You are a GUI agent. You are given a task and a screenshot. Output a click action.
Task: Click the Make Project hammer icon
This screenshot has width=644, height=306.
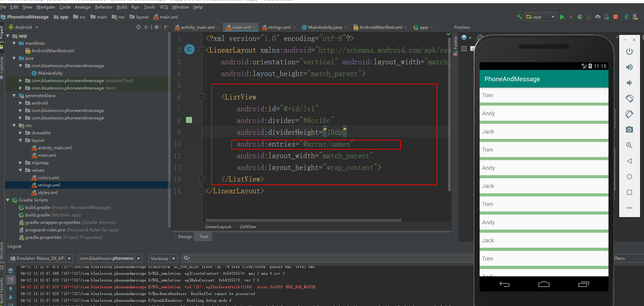coord(519,17)
